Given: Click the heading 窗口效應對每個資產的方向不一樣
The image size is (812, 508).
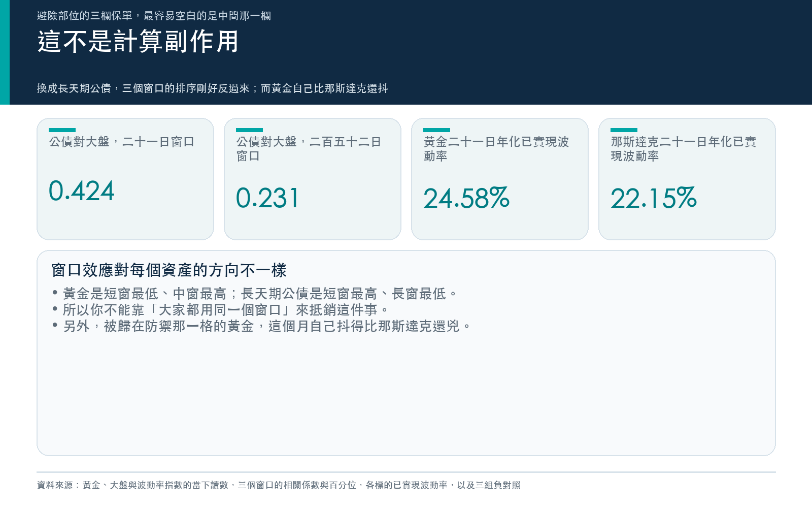Looking at the screenshot, I should tap(169, 270).
